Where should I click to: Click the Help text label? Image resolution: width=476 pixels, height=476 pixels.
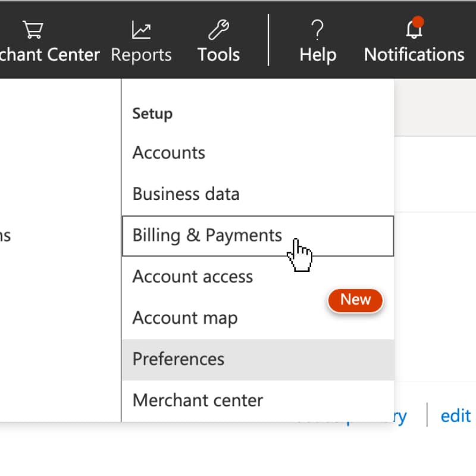tap(318, 55)
